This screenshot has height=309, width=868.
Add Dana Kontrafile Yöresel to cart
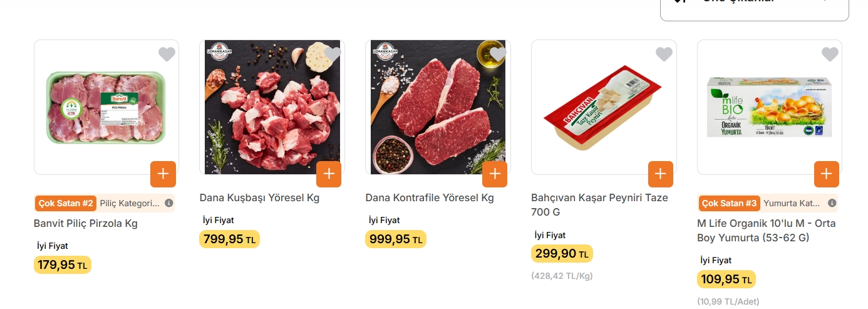tap(495, 174)
